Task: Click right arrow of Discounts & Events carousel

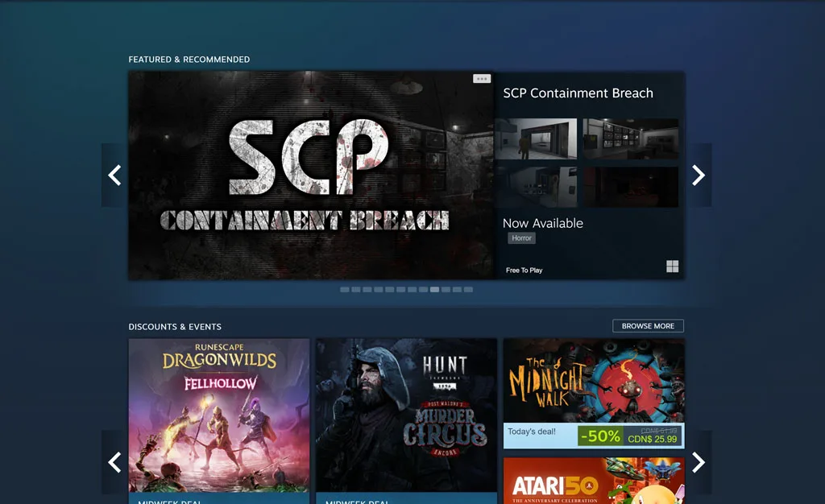Action: coord(699,462)
